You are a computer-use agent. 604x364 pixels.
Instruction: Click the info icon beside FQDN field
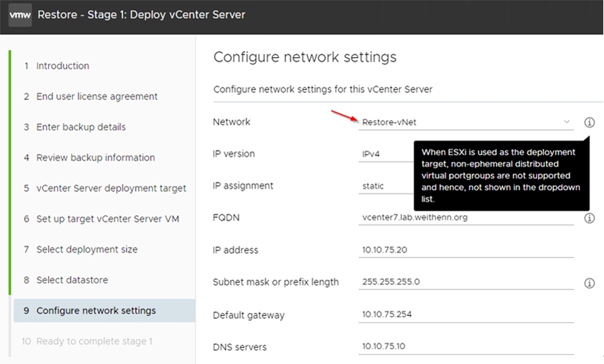[589, 218]
